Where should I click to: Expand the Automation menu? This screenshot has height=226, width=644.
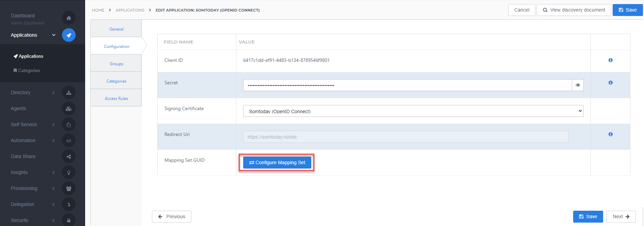point(53,141)
